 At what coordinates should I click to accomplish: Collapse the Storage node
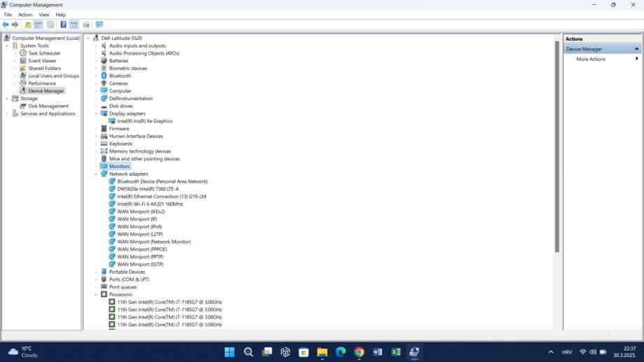(7, 99)
